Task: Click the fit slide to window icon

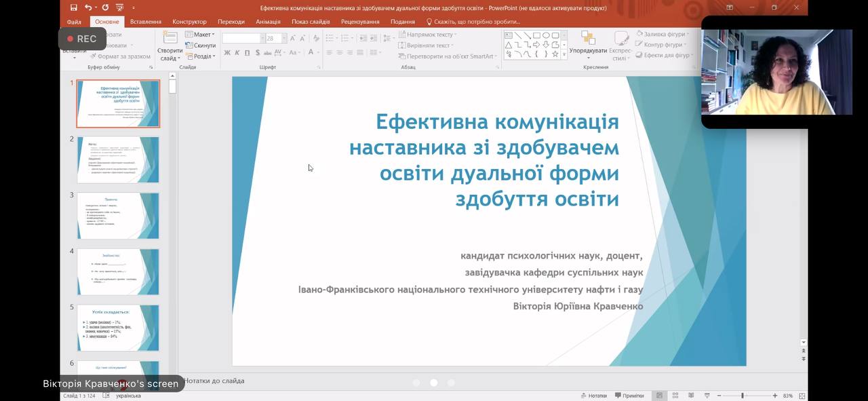Action: 802,396
